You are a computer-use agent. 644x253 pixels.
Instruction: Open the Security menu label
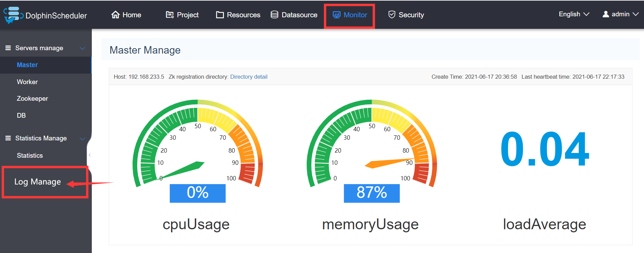pos(411,15)
